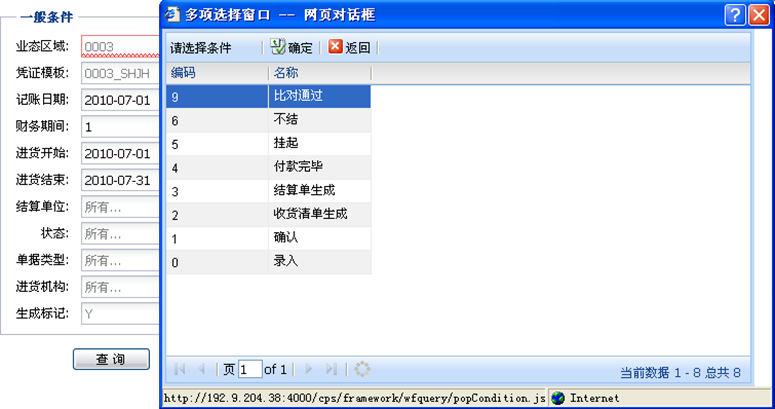The width and height of the screenshot is (775, 409).
Task: Click the 记账日期 date field
Action: pos(119,100)
